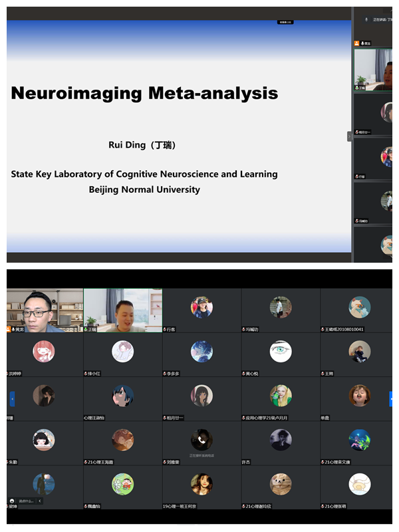The width and height of the screenshot is (399, 532).
Task: Select 丁瑞's video thumbnail in the right sidebar
Action: click(372, 70)
